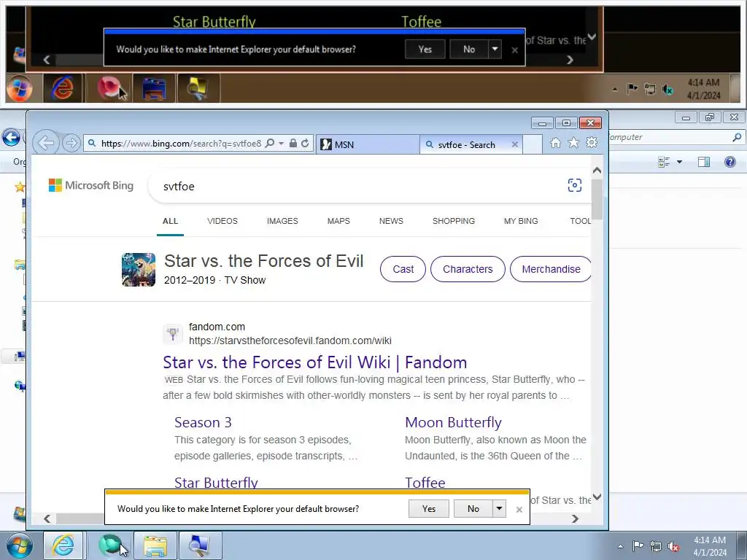The height and width of the screenshot is (560, 747).
Task: Refresh the page with the reload icon
Action: (305, 143)
